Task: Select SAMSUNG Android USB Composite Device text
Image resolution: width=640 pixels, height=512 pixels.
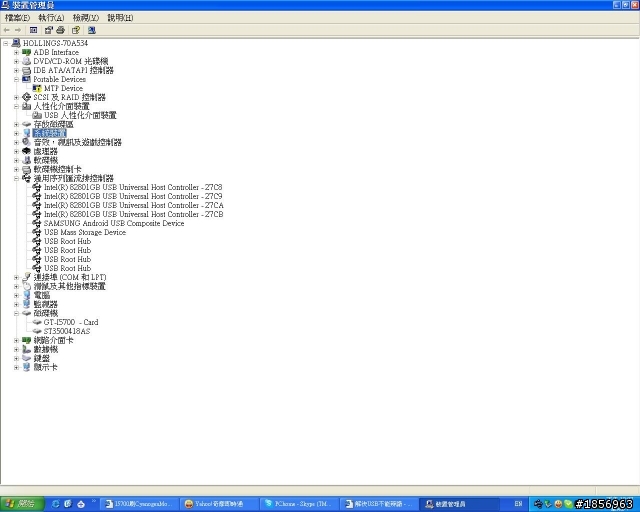Action: coord(114,223)
